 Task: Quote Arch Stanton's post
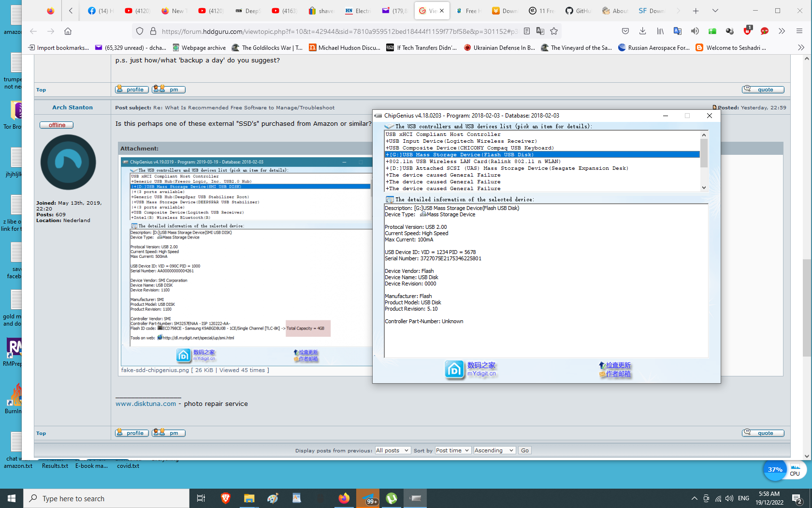(763, 433)
